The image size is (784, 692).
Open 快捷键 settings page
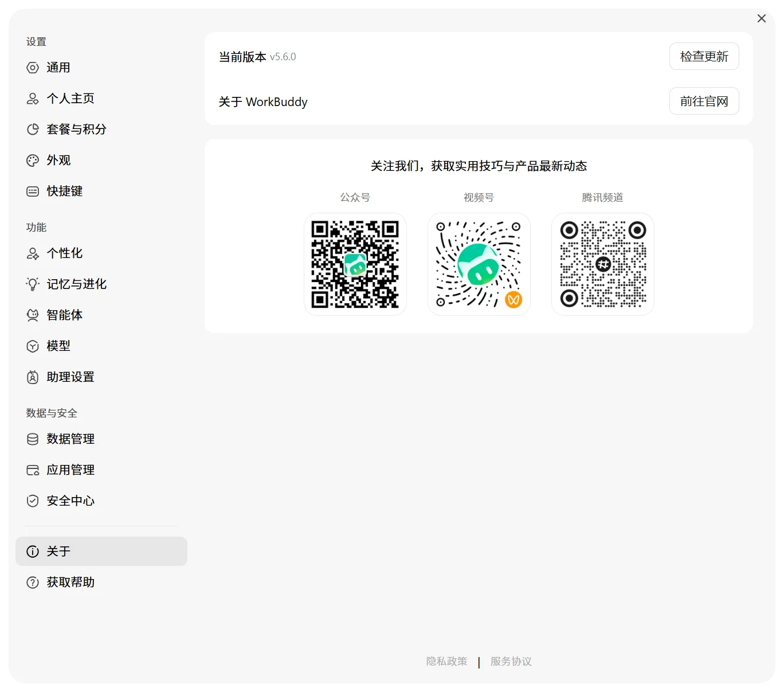[x=101, y=191]
